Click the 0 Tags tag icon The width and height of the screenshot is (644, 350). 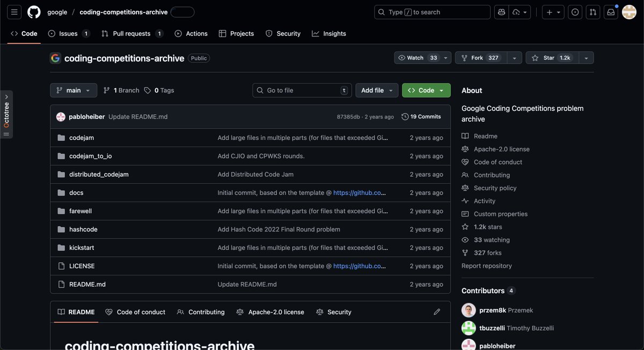(x=148, y=91)
